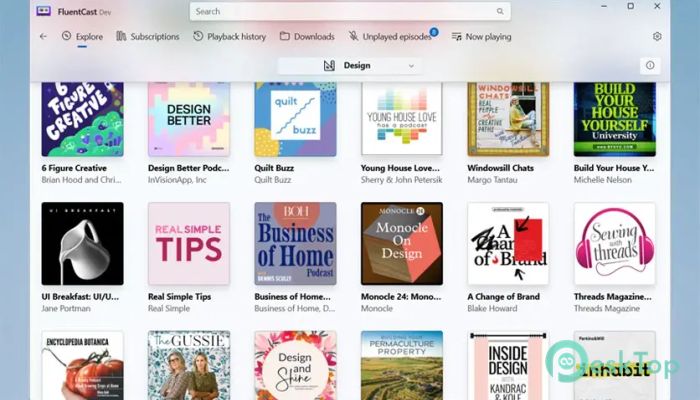Open 6 Figure Creative podcast cover
This screenshot has width=700, height=400.
83,119
